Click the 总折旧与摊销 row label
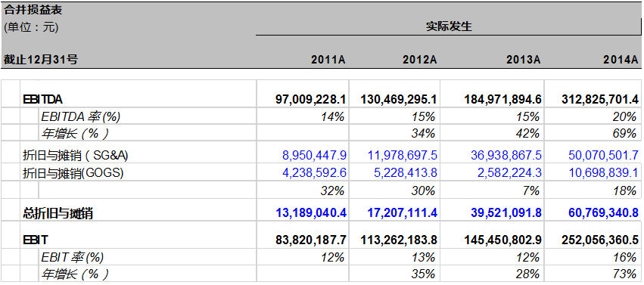The height and width of the screenshot is (285, 644). [x=58, y=213]
